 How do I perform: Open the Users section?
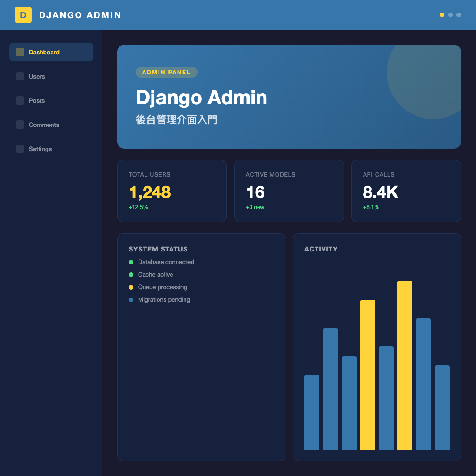(x=51, y=76)
